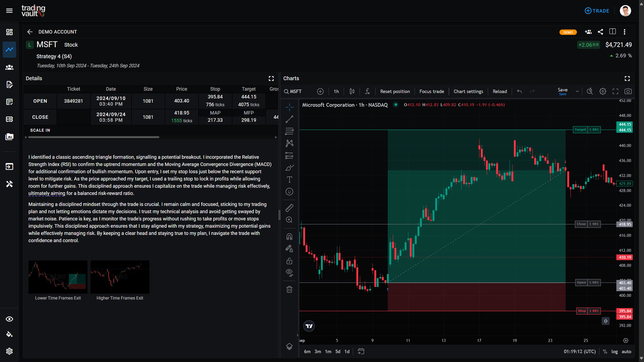Select the brush drawing tool
644x362 pixels.
tap(289, 167)
